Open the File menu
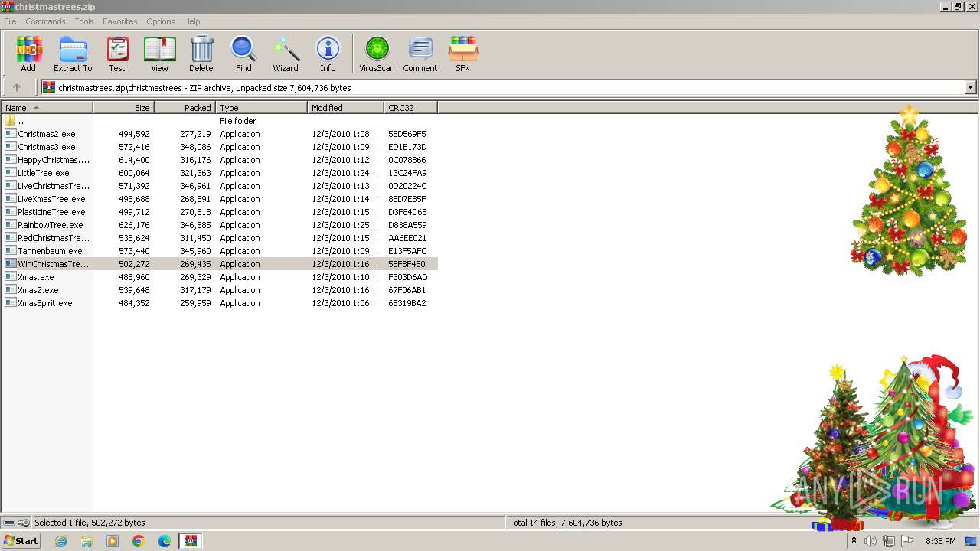 (x=10, y=21)
